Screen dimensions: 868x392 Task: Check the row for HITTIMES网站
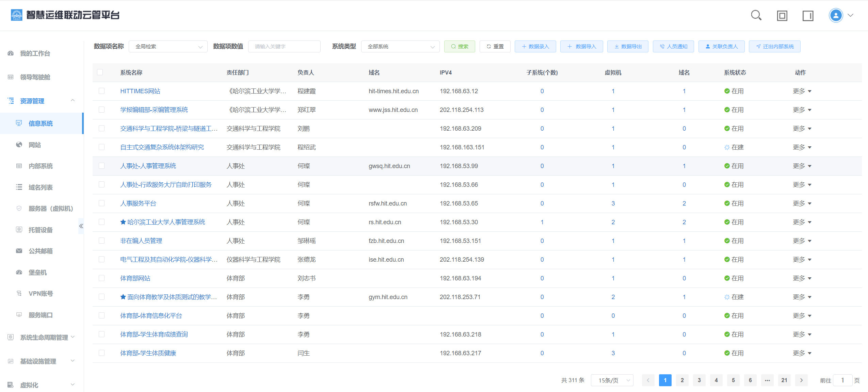tap(101, 91)
